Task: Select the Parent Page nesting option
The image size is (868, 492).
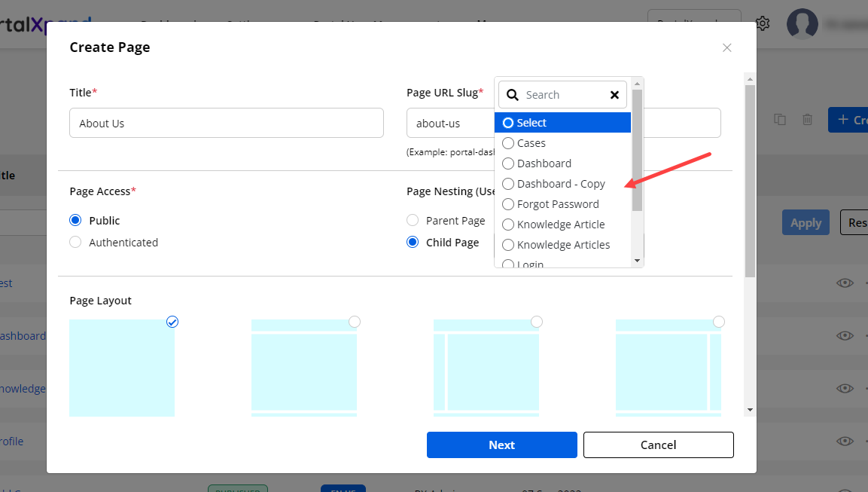Action: tap(413, 221)
